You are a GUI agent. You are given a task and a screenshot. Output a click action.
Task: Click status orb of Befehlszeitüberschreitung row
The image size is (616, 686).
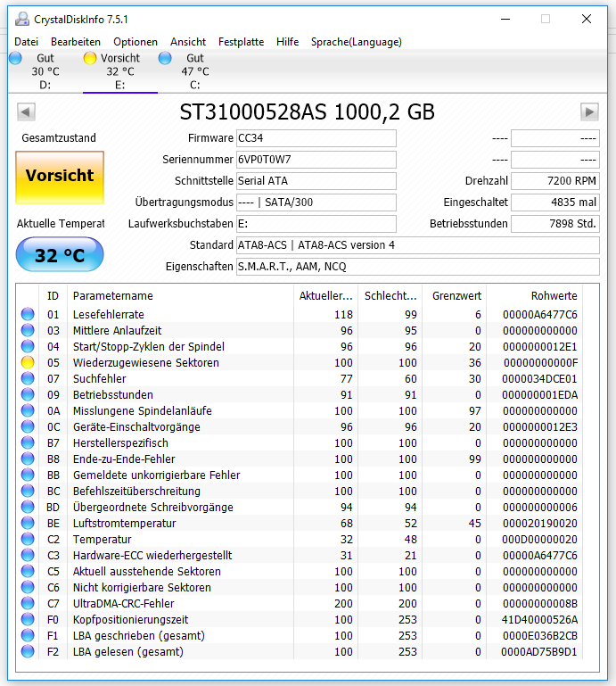[28, 491]
